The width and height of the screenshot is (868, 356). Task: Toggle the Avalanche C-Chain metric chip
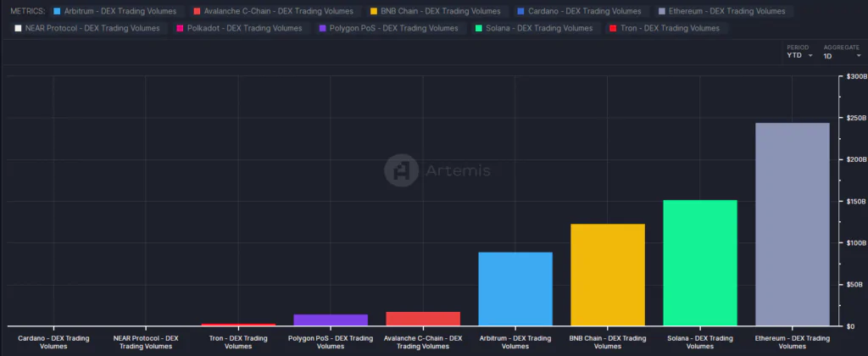pyautogui.click(x=274, y=11)
